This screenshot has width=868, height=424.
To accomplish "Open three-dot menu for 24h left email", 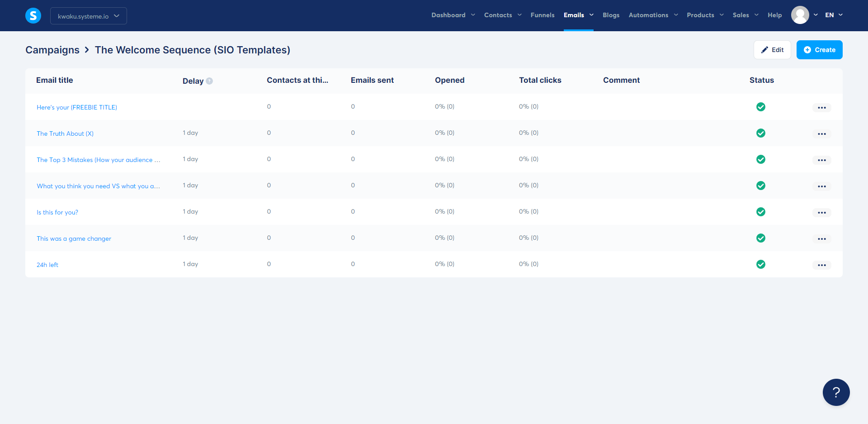I will click(x=821, y=265).
